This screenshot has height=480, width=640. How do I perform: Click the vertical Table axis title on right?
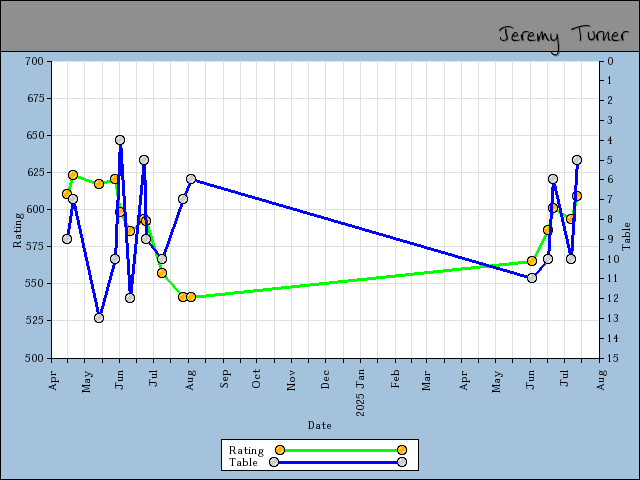pos(627,237)
